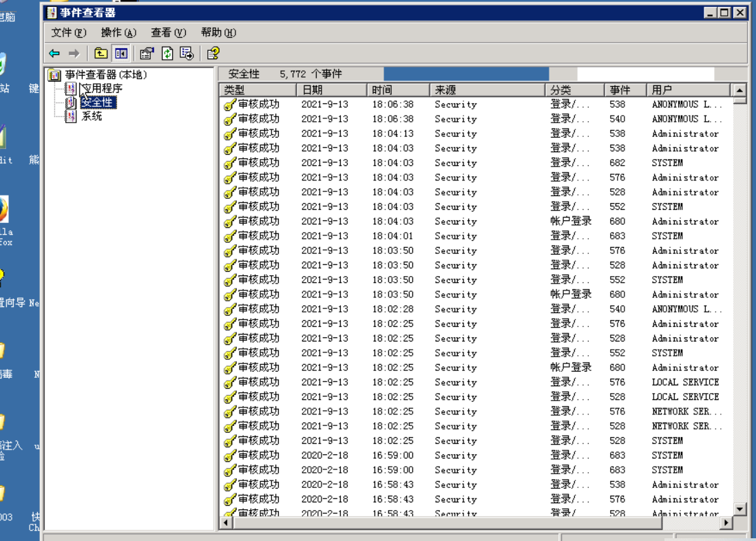756x541 pixels.
Task: Select event 576 row by LOCAL SERVICE
Action: point(476,383)
